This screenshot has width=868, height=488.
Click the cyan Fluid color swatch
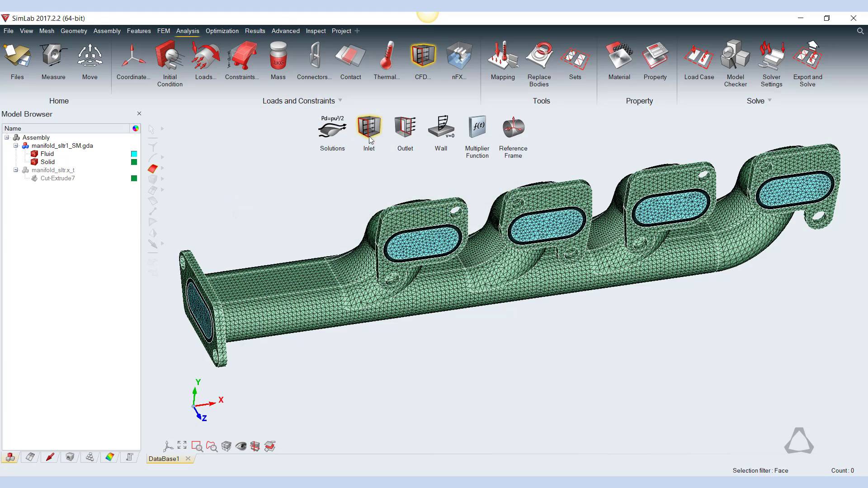[x=134, y=154]
